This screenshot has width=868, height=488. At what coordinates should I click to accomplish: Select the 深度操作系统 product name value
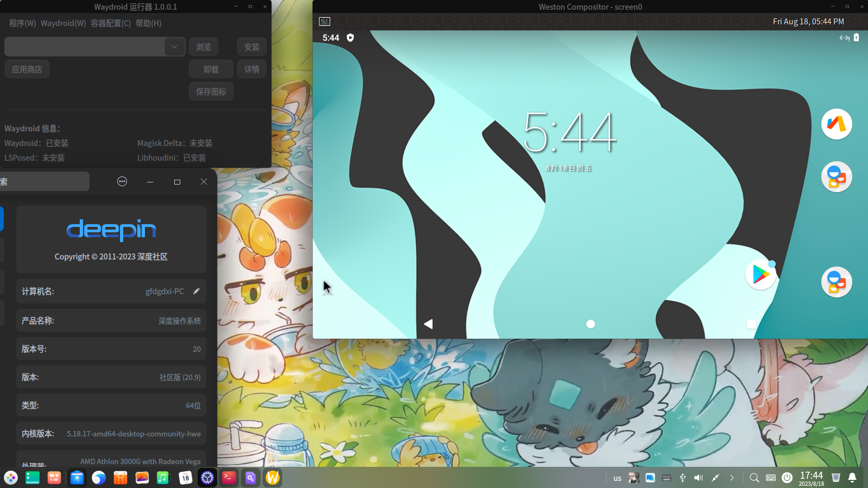click(x=179, y=321)
